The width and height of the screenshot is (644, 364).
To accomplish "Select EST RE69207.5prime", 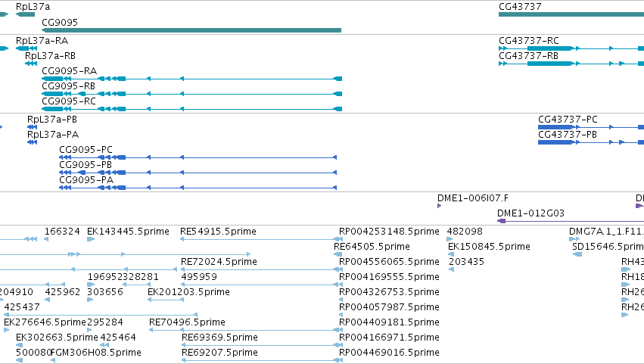I will coord(262,360).
